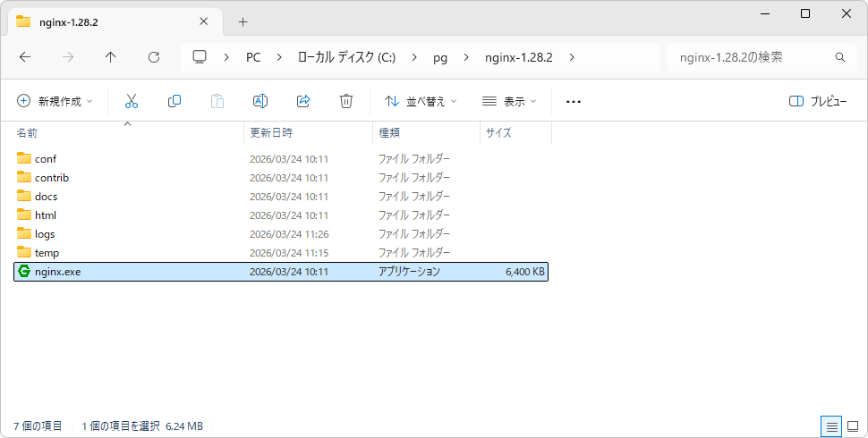Go back with the left arrow

[25, 57]
